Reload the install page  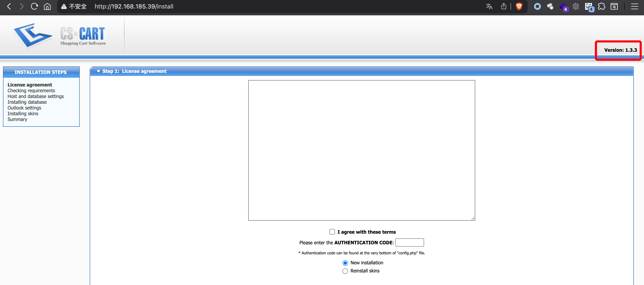click(34, 6)
